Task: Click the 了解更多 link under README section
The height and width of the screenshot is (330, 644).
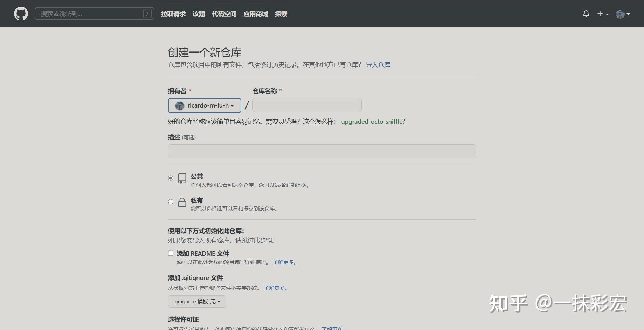Action: pyautogui.click(x=283, y=262)
